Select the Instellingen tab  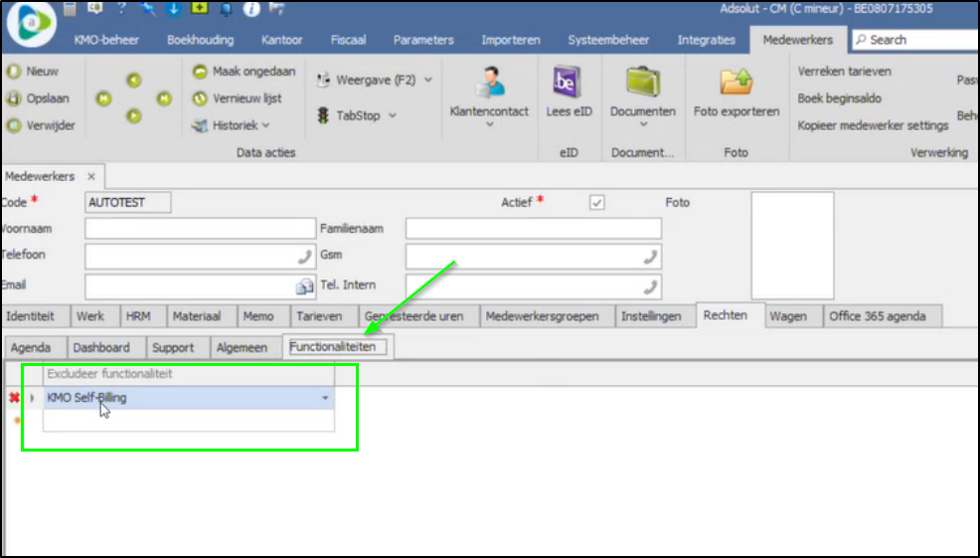click(x=651, y=316)
